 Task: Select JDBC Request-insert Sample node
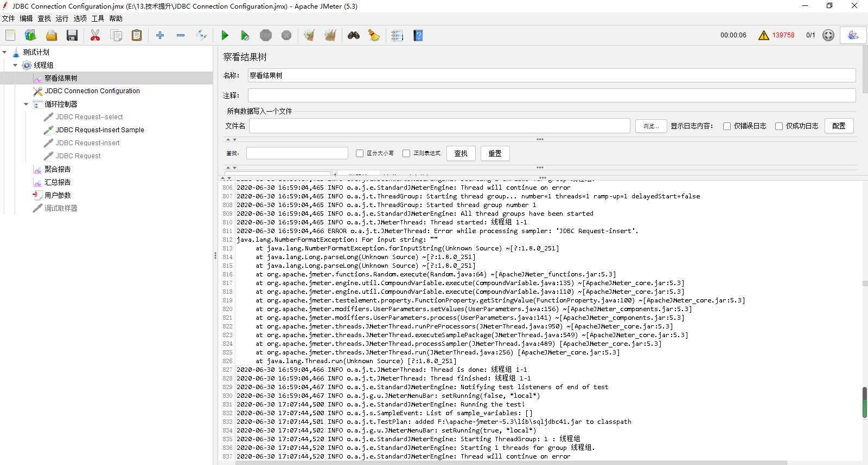tap(100, 130)
